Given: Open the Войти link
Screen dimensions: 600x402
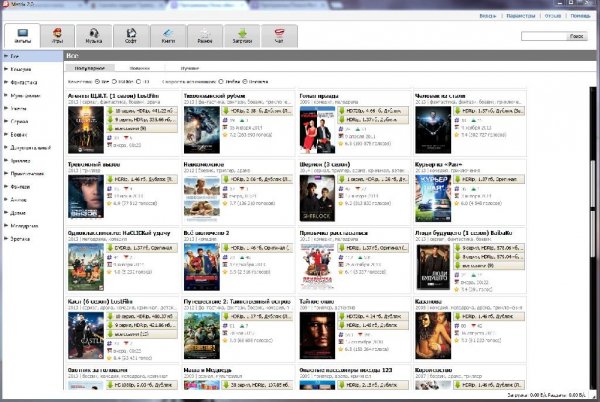Looking at the screenshot, I should pyautogui.click(x=488, y=16).
